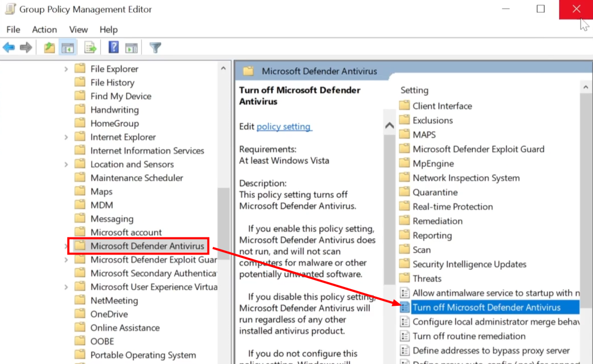Screen dimensions: 593x364
Task: Click the Setting column header
Action: click(414, 90)
